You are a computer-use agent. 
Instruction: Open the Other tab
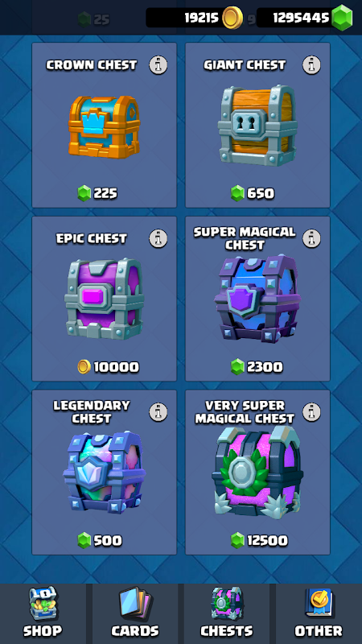pyautogui.click(x=319, y=613)
